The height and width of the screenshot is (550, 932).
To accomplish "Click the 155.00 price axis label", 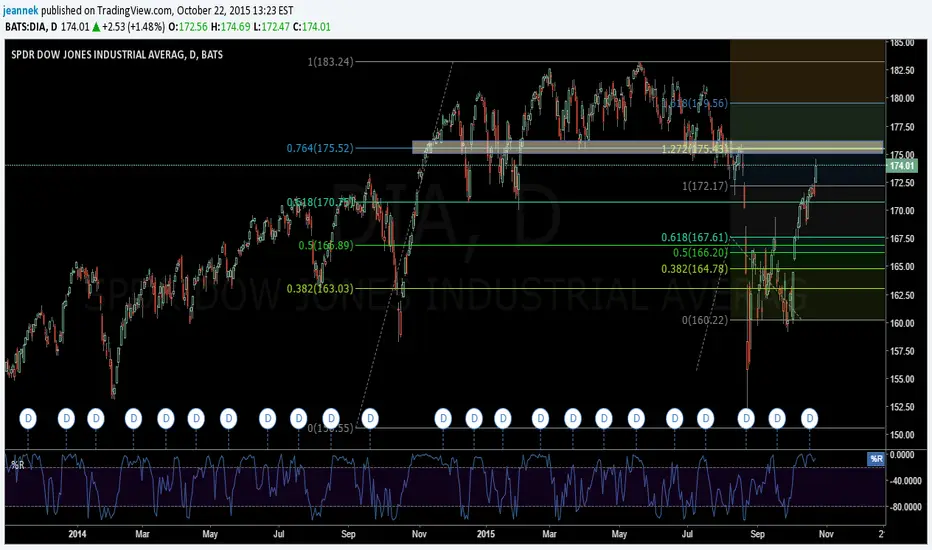I will click(902, 379).
